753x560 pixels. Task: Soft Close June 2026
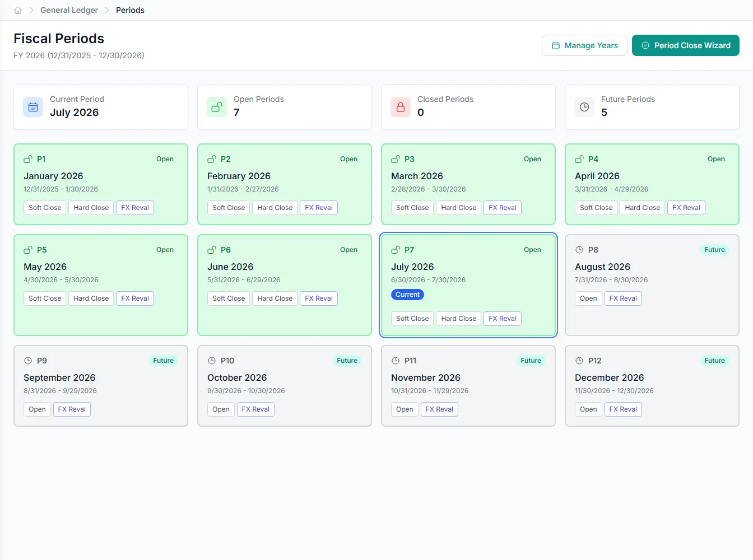pyautogui.click(x=229, y=298)
